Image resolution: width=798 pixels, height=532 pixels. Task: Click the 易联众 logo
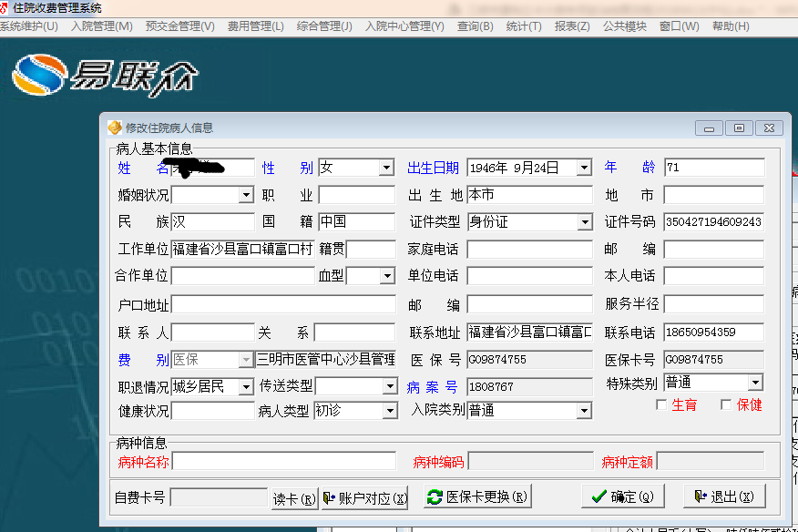click(105, 77)
